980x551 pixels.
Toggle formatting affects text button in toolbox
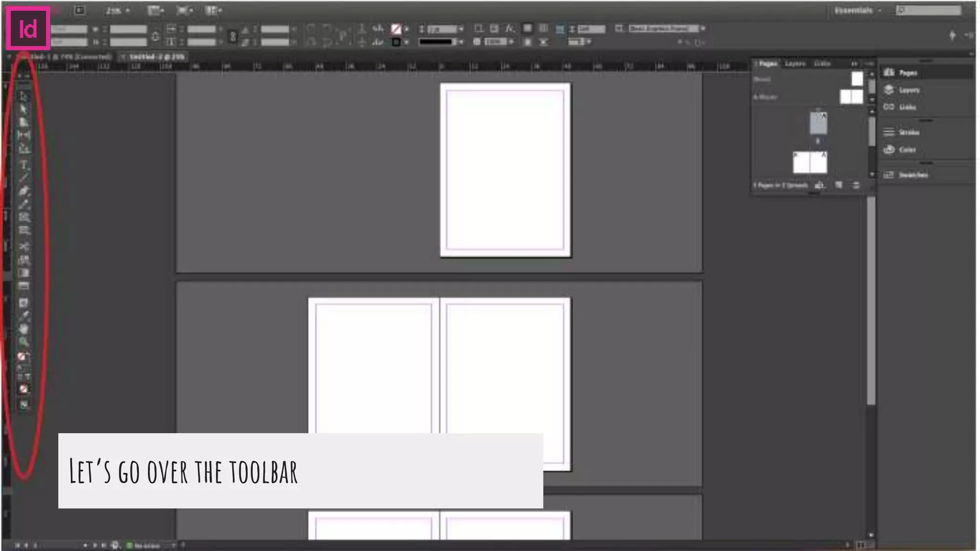point(28,377)
